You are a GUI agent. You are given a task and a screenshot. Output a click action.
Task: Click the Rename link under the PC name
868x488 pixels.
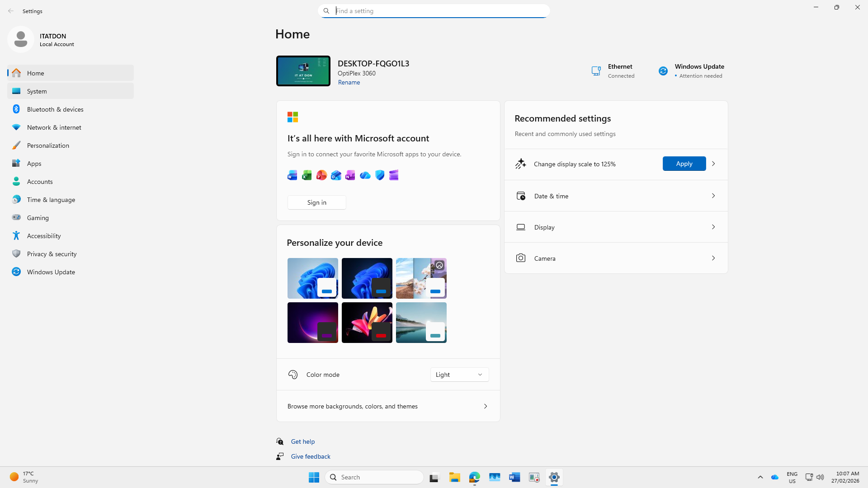point(349,82)
